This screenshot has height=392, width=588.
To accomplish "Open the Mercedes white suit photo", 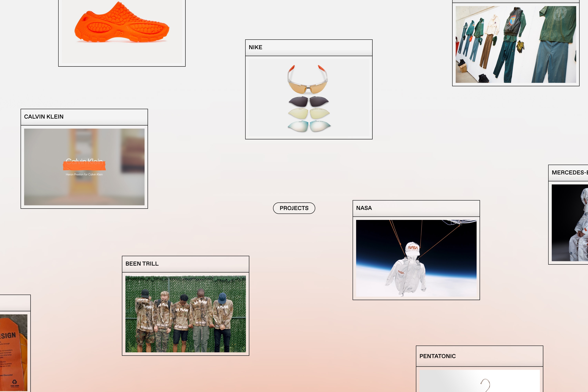I will point(570,223).
